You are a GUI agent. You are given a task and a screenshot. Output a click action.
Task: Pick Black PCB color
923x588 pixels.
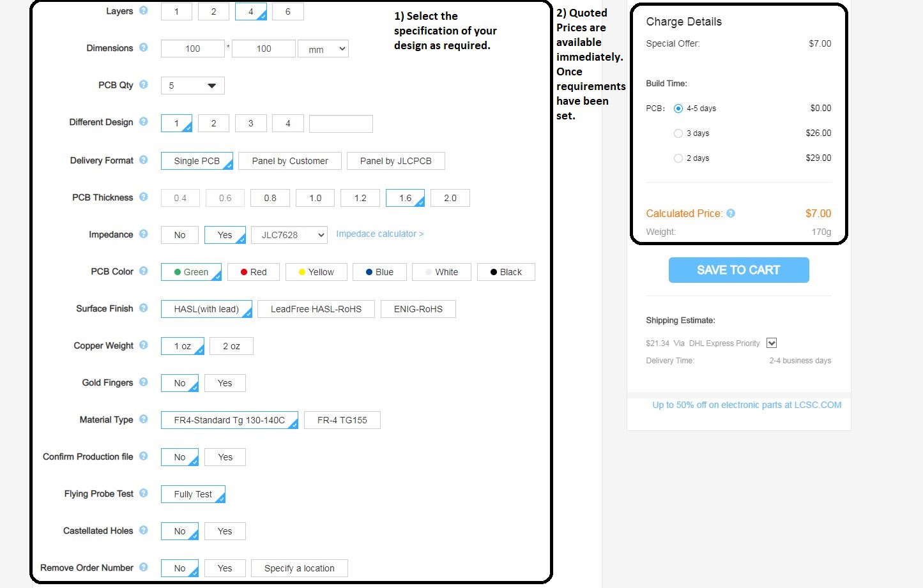tap(506, 272)
